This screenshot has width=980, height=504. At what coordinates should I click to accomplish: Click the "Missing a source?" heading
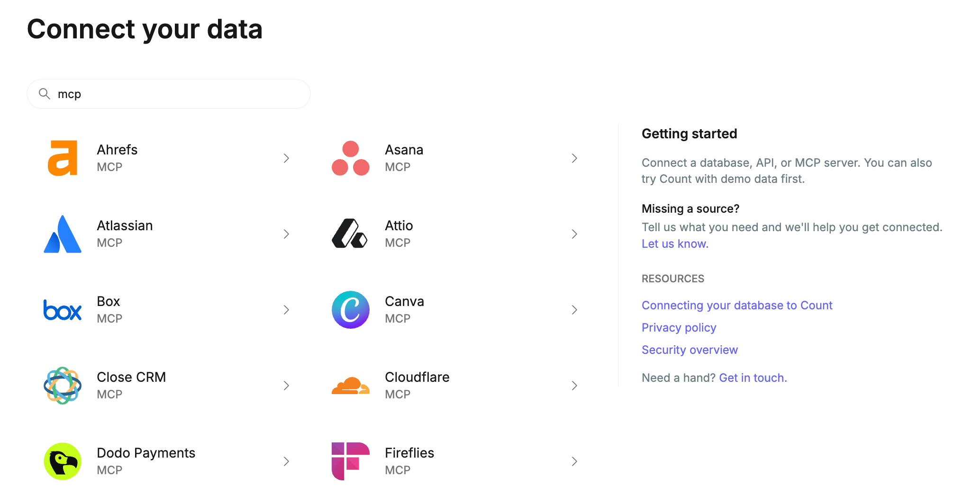(690, 209)
